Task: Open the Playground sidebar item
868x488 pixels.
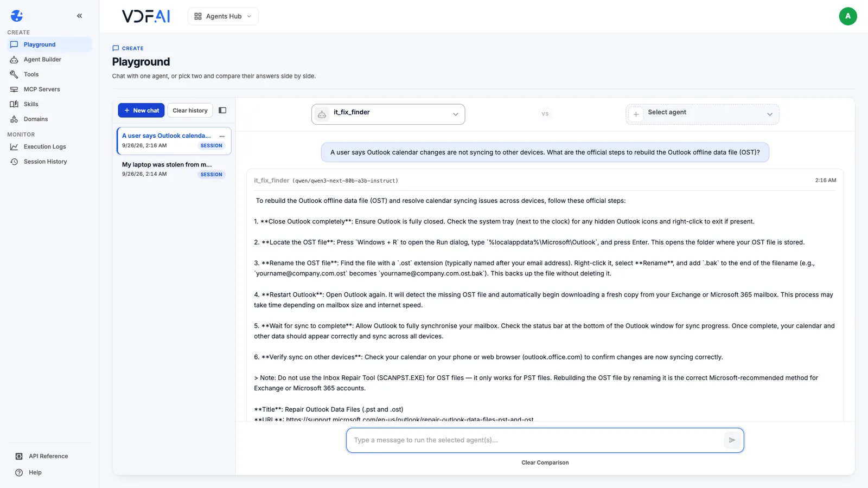Action: point(49,44)
